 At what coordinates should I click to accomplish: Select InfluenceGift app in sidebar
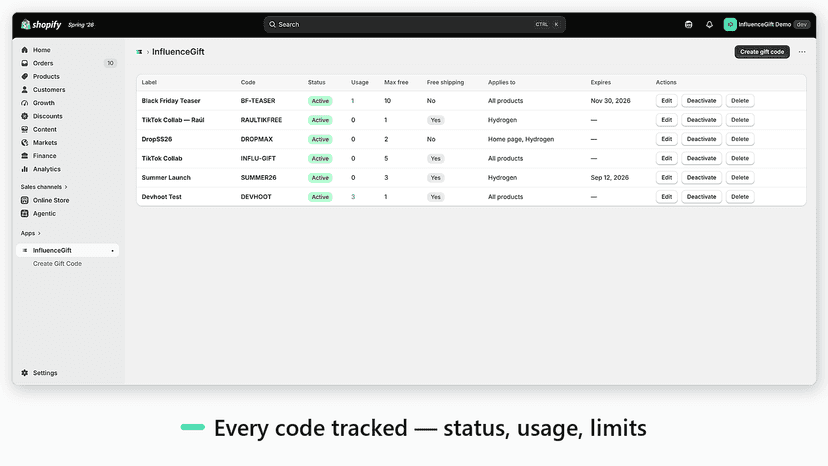[68, 250]
